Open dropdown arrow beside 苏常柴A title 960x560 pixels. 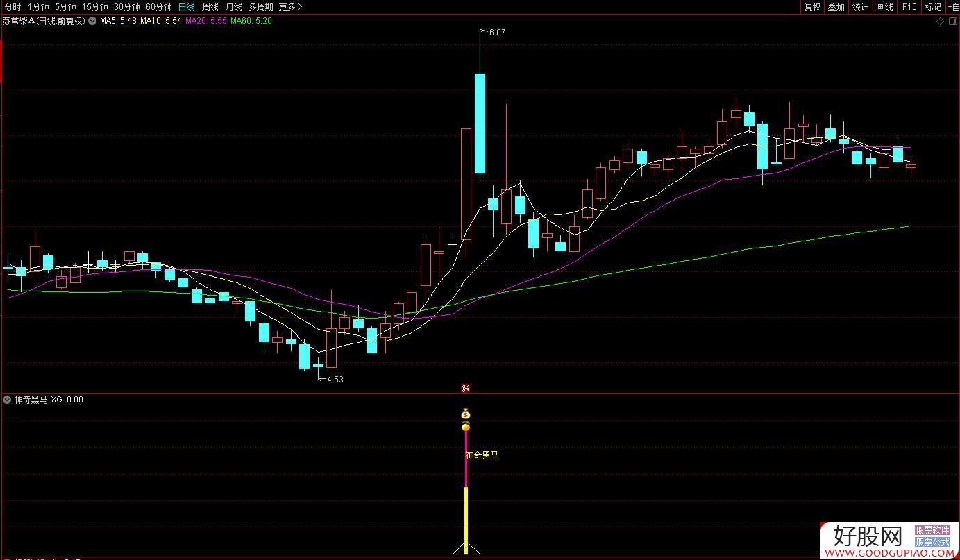92,21
